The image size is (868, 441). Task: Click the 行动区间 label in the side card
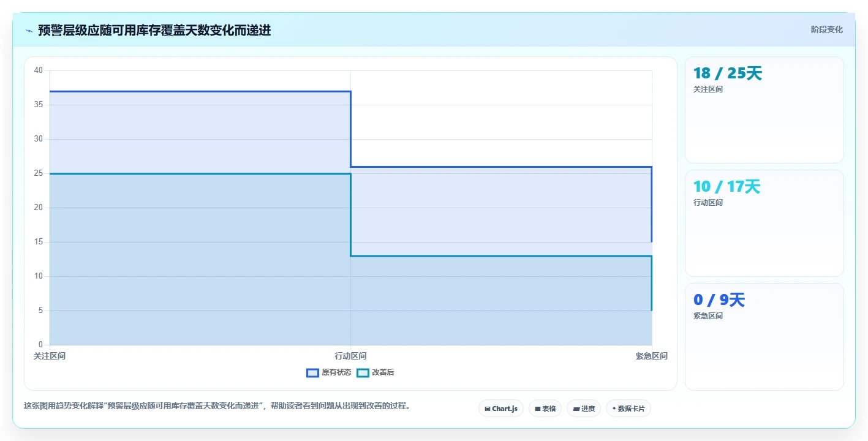[708, 203]
